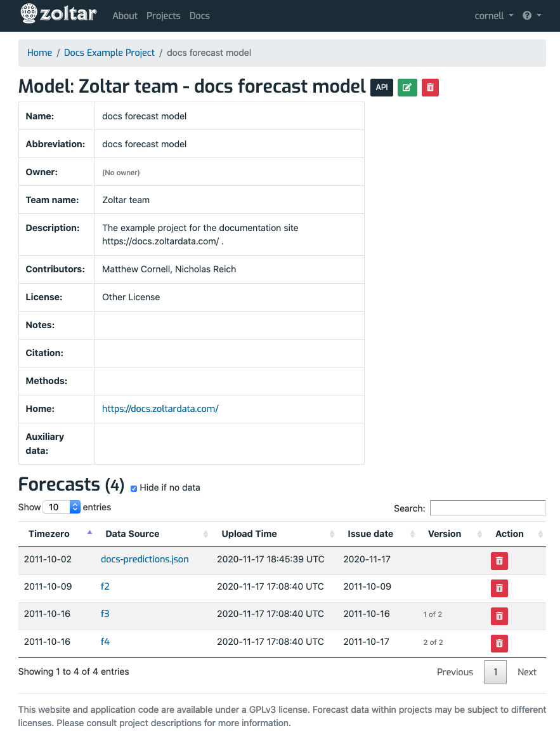Delete forecast f3 with trash icon

pos(499,616)
